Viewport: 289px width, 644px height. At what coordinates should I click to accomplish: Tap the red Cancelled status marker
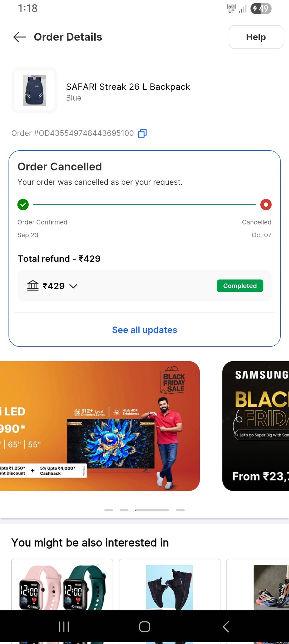point(266,205)
